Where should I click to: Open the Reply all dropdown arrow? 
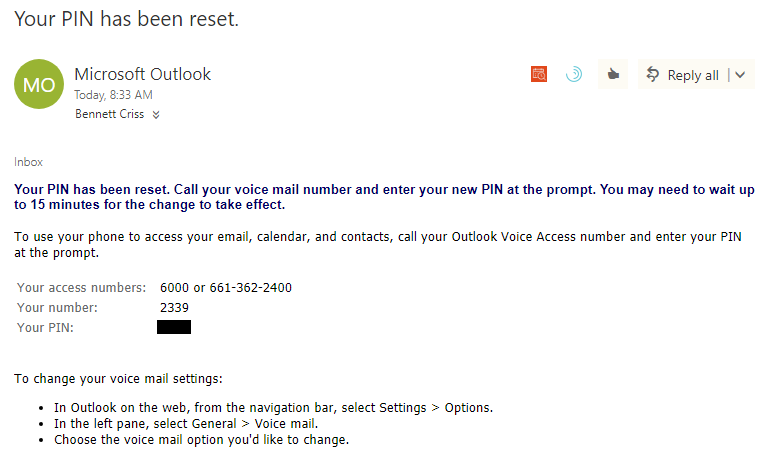pos(740,75)
